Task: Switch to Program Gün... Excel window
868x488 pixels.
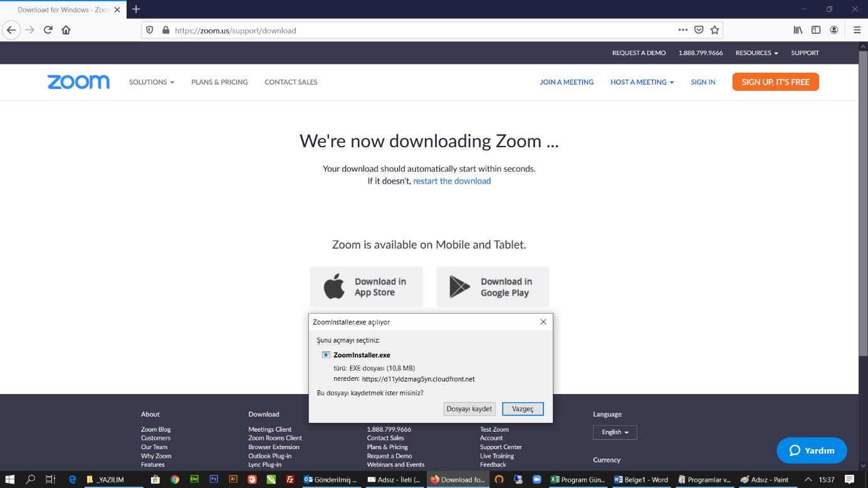Action: click(578, 479)
